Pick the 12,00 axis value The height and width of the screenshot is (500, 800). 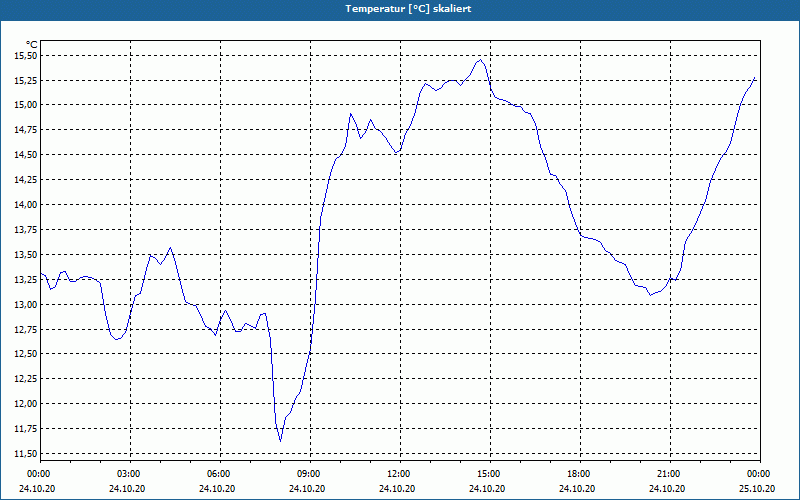pos(26,404)
